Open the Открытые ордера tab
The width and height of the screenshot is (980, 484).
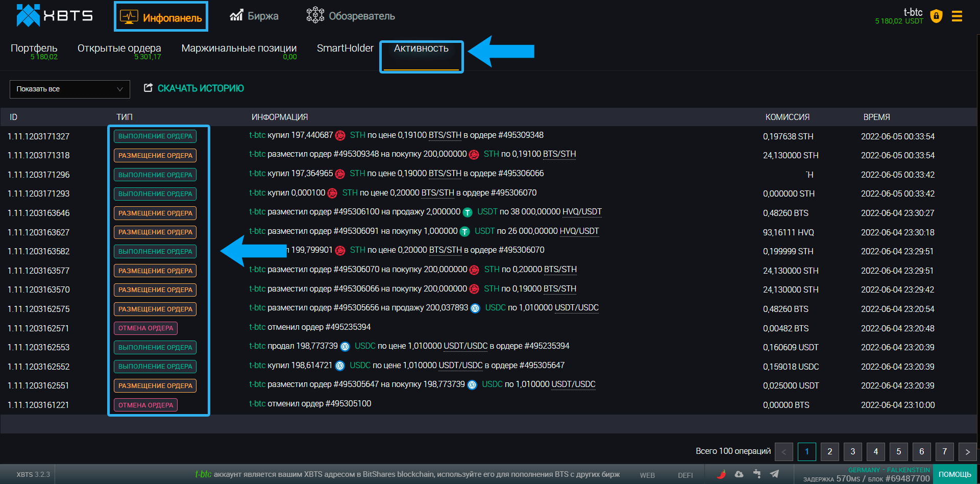119,49
